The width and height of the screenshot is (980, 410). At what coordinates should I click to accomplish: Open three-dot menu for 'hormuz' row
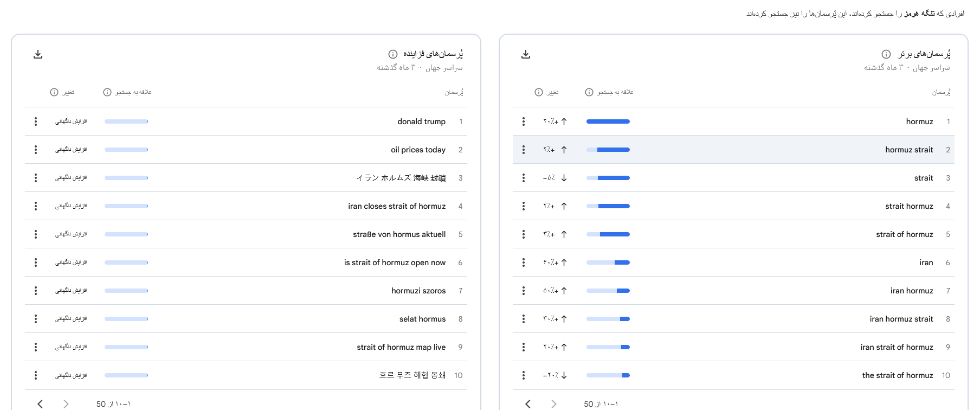point(523,121)
